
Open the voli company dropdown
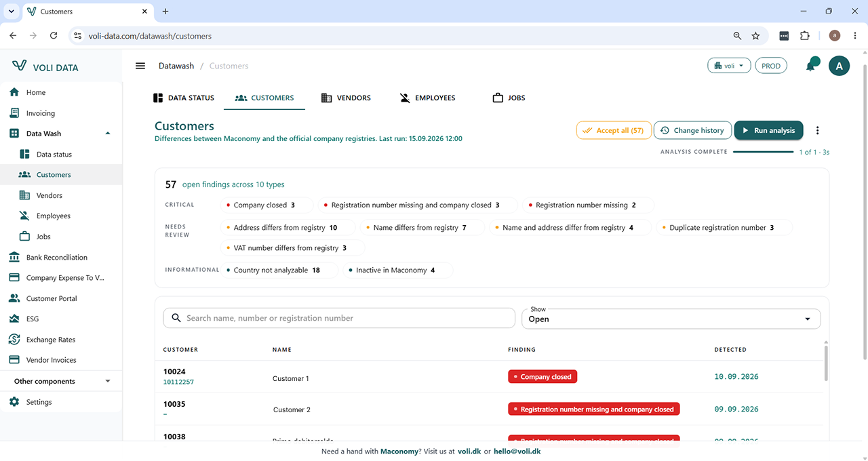(x=729, y=66)
